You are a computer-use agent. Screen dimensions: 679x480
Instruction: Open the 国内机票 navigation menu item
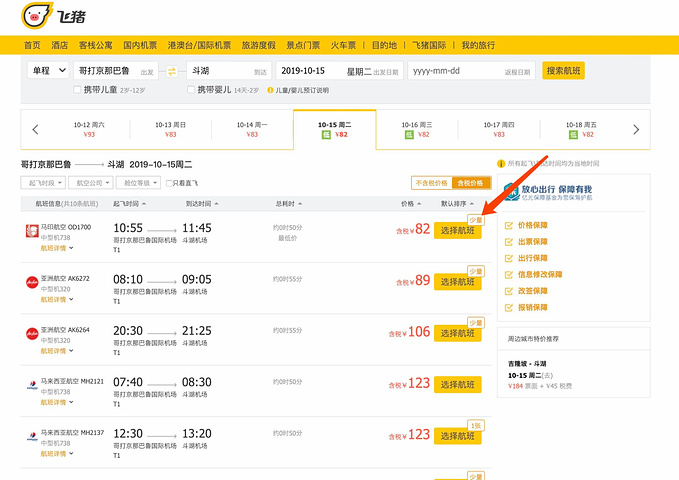coord(140,45)
